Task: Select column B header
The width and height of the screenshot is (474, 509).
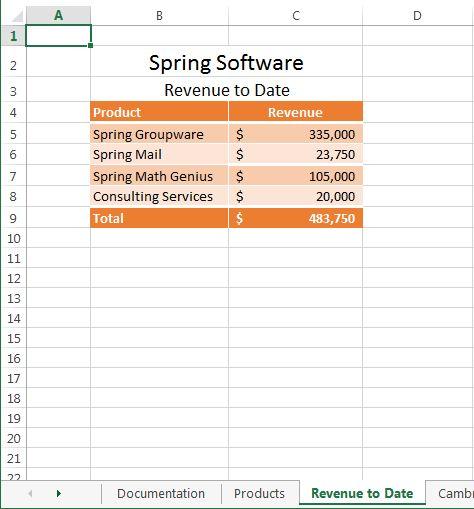Action: (159, 15)
